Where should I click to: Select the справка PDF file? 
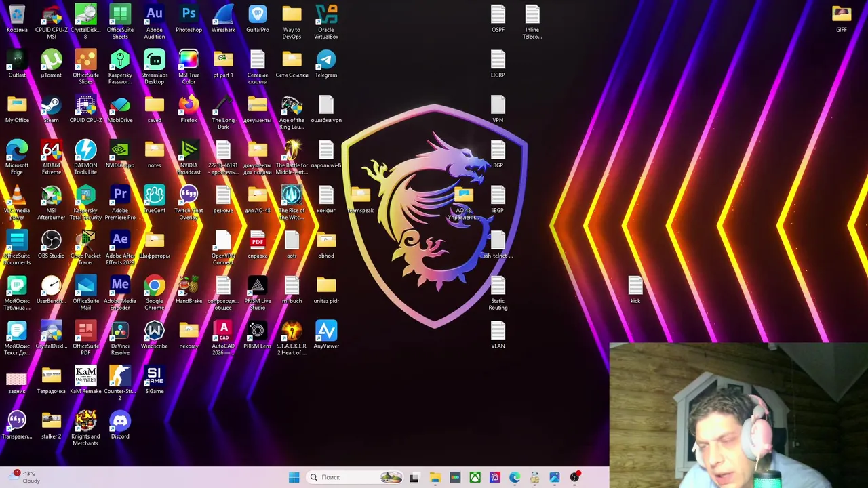258,245
